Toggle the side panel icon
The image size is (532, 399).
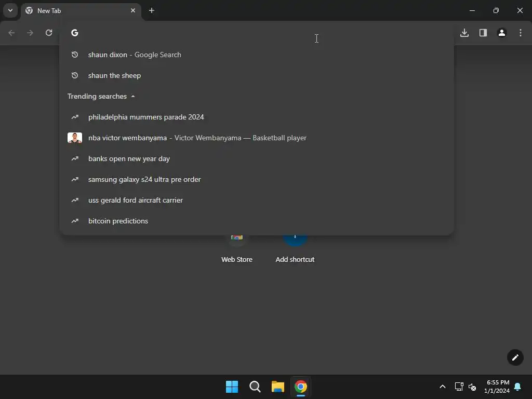(x=483, y=33)
